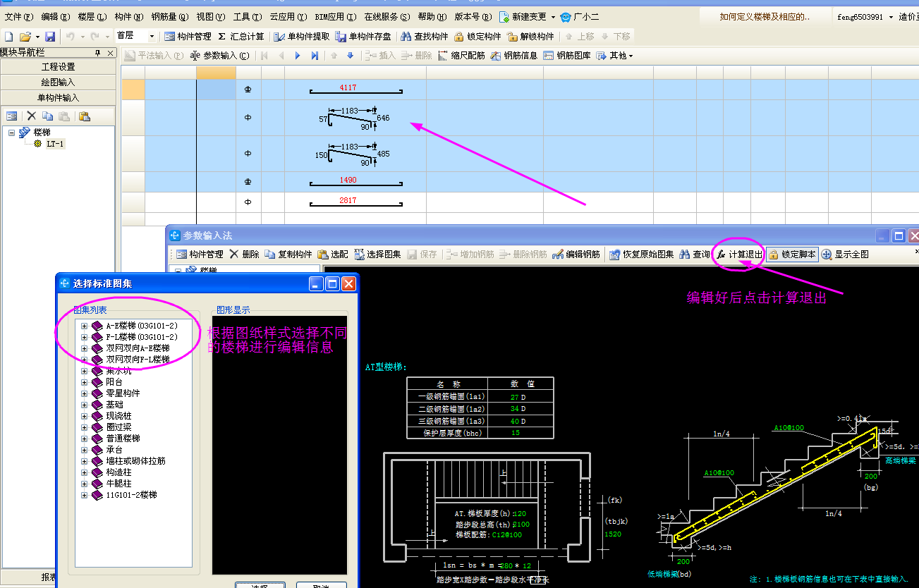Click 单构件提取 toolbar item
The width and height of the screenshot is (919, 588).
pyautogui.click(x=301, y=36)
